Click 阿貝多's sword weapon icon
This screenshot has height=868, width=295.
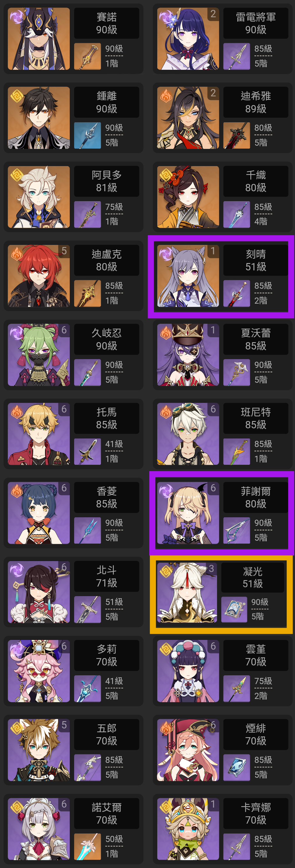point(87,214)
